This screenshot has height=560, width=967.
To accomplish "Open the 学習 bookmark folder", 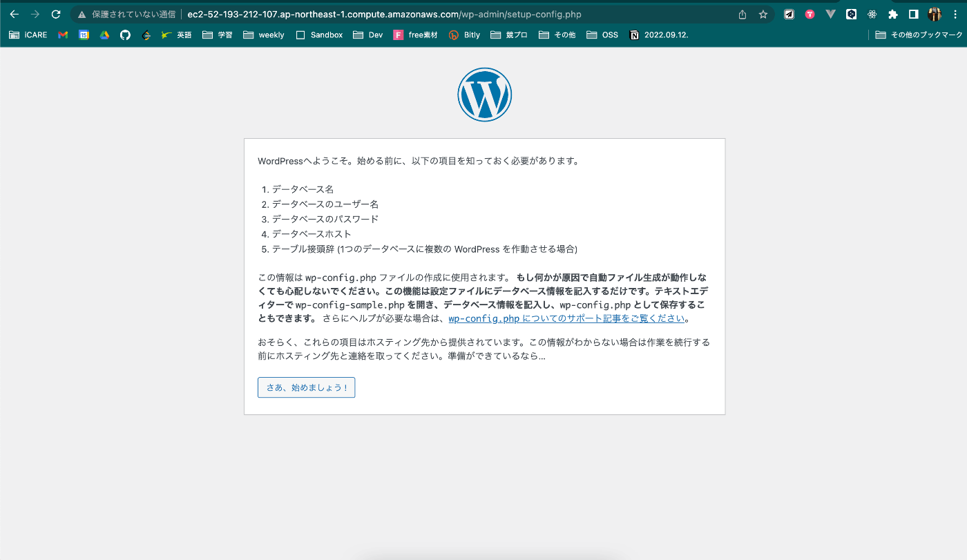I will pos(218,35).
